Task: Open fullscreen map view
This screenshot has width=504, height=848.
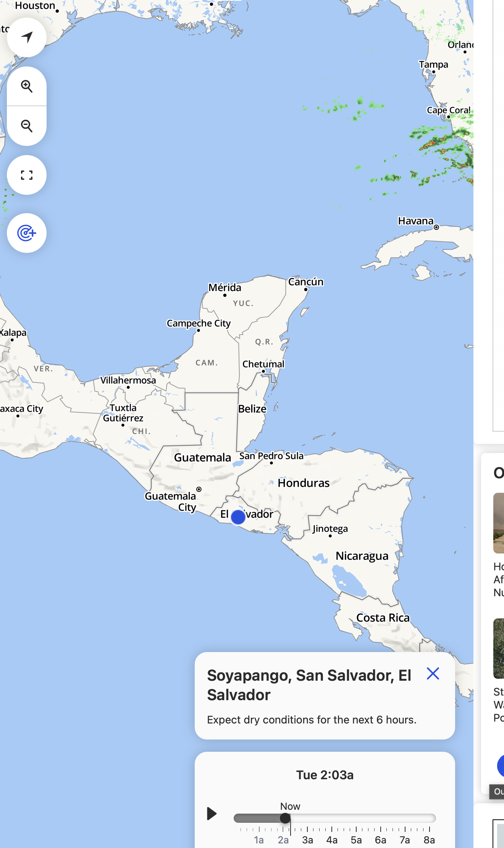Action: [x=27, y=175]
